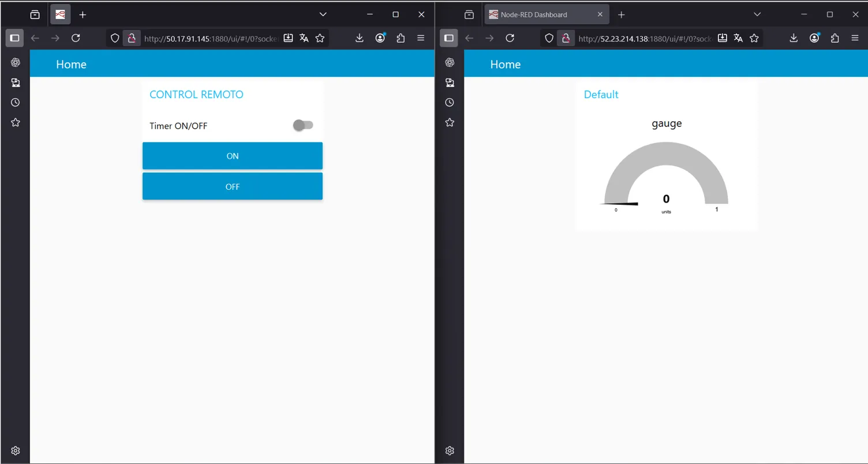Open the history clock icon in left sidebar
The image size is (868, 464).
point(16,102)
